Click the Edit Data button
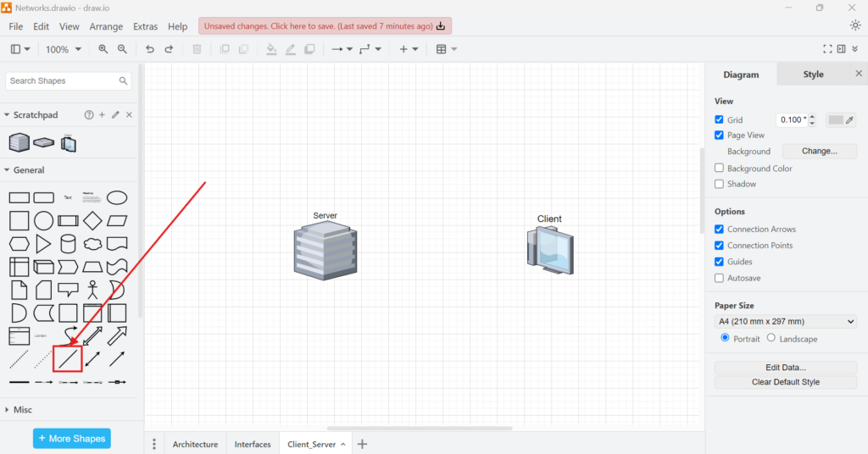The width and height of the screenshot is (868, 454). [786, 368]
